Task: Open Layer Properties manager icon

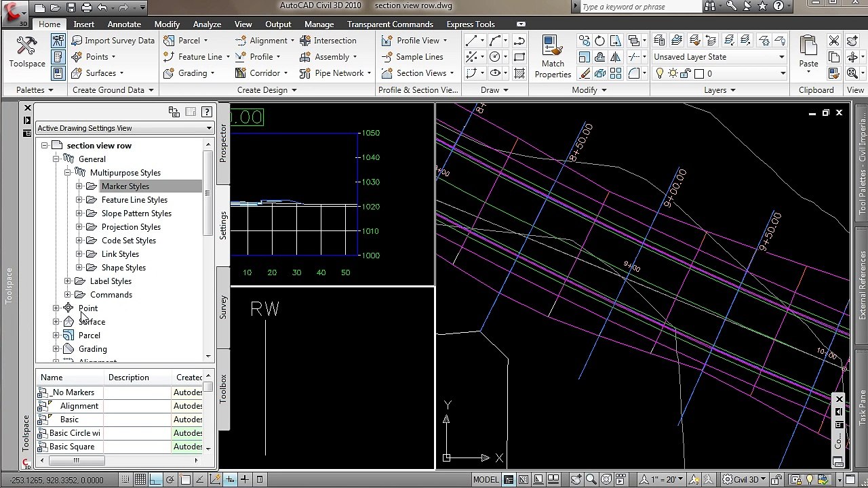Action: click(660, 41)
